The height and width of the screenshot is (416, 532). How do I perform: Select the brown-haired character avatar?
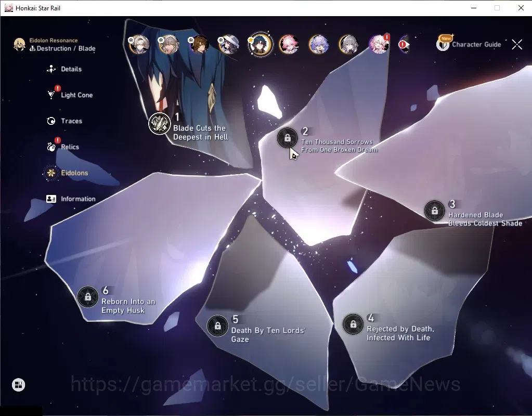[x=199, y=44]
